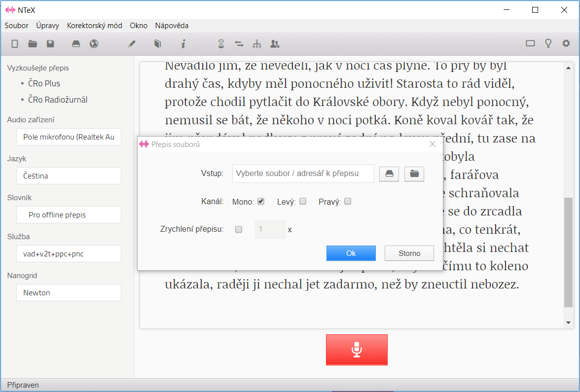Image resolution: width=580 pixels, height=392 pixels.
Task: Check the Levý channel checkbox
Action: click(303, 201)
